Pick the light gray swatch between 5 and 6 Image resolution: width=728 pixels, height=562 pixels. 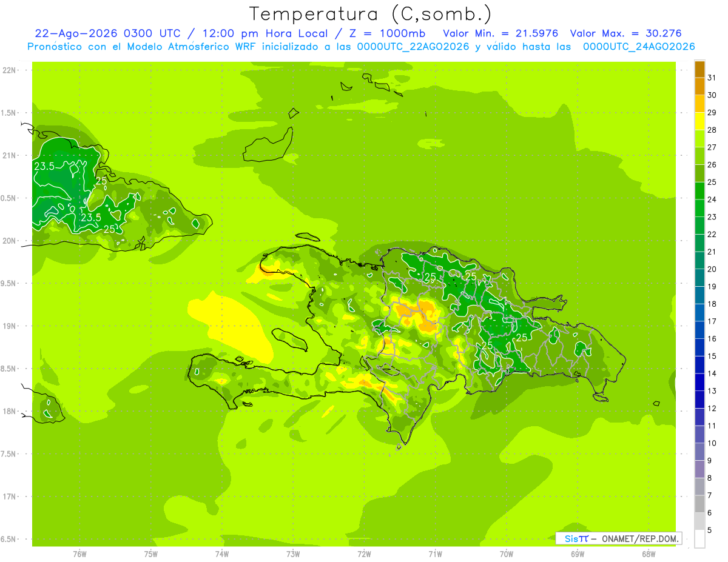pos(699,521)
